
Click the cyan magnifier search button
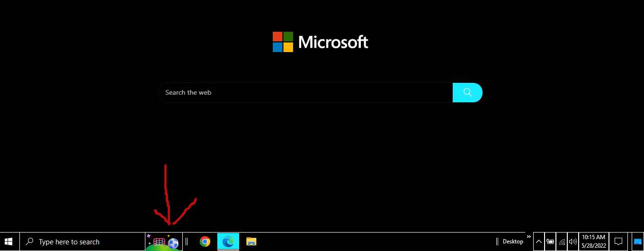click(x=467, y=92)
